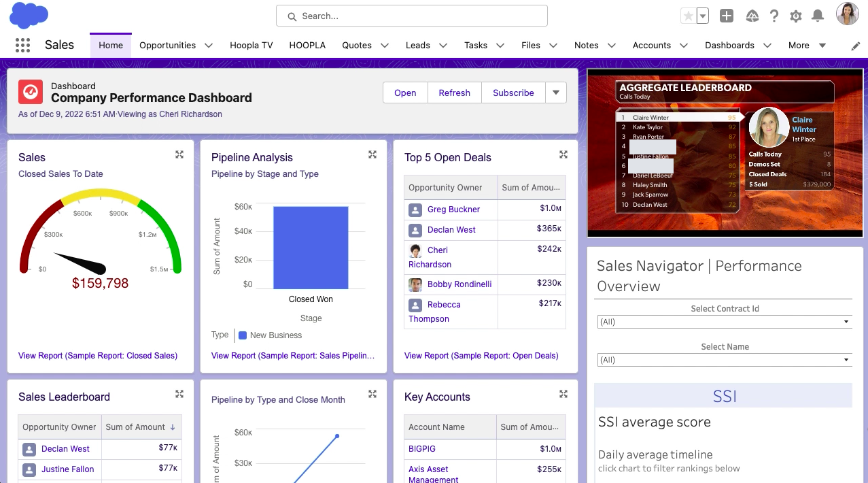
Task: Open the favorites list dropdown arrow
Action: (703, 16)
